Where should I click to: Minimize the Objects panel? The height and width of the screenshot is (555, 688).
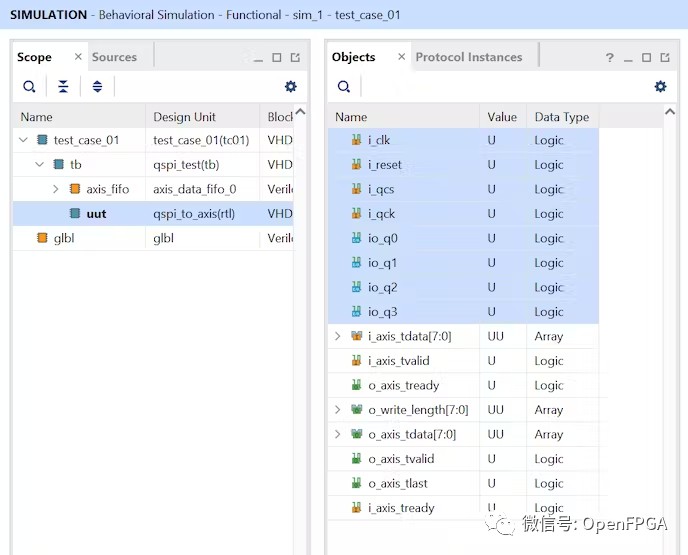click(628, 60)
